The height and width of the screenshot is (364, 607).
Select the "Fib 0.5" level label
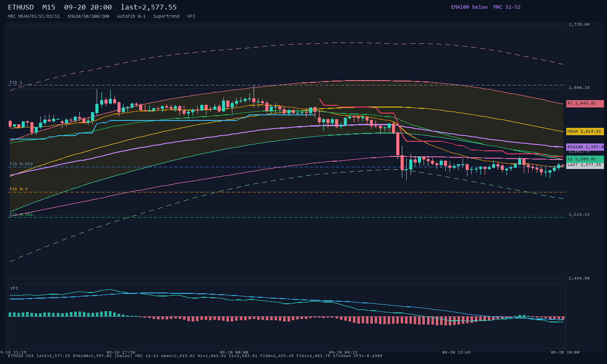click(x=19, y=189)
